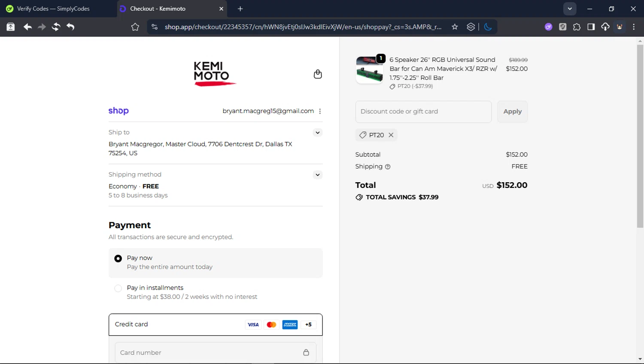Open the profile avatar icon
This screenshot has height=364, width=644.
point(620,27)
